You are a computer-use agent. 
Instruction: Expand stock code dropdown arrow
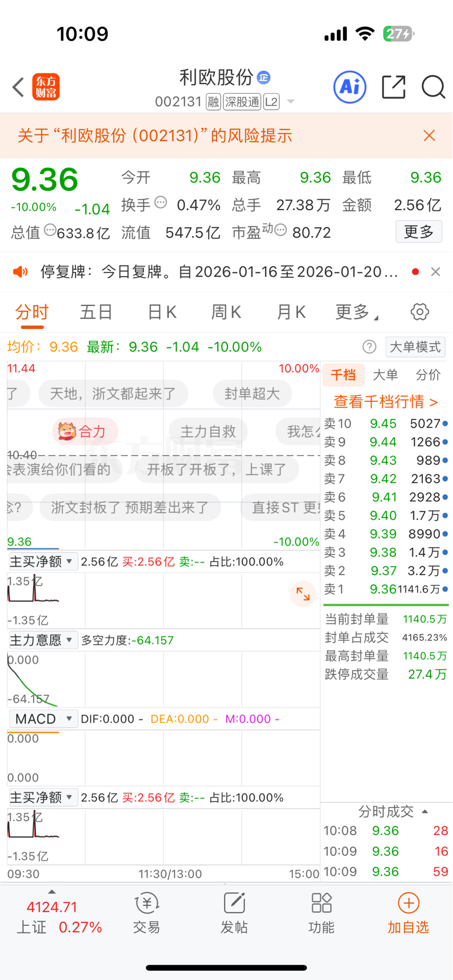click(290, 102)
